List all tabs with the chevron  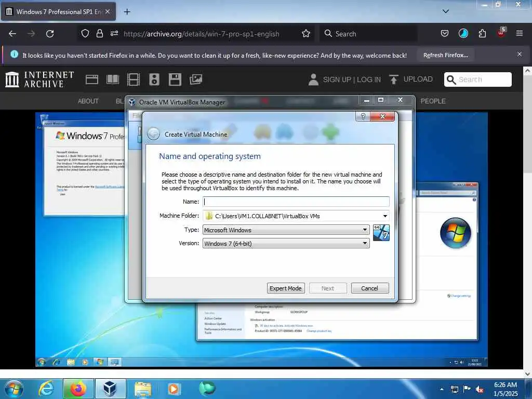446,11
